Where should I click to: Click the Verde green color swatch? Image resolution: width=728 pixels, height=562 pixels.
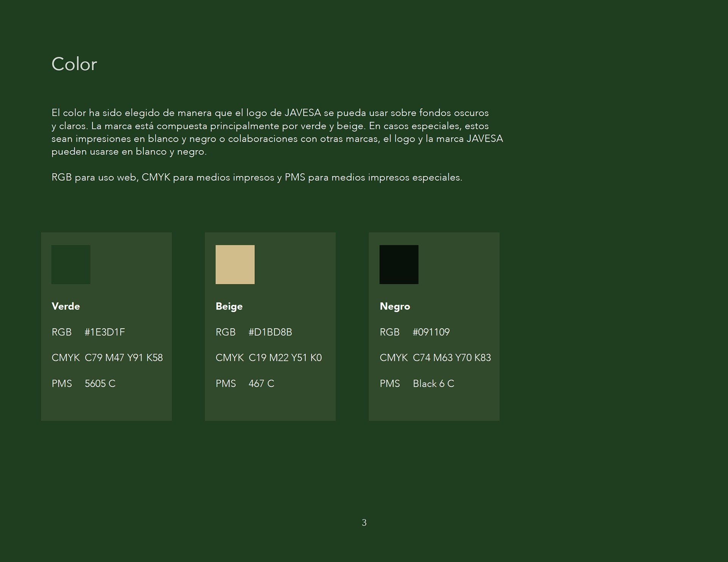[71, 264]
